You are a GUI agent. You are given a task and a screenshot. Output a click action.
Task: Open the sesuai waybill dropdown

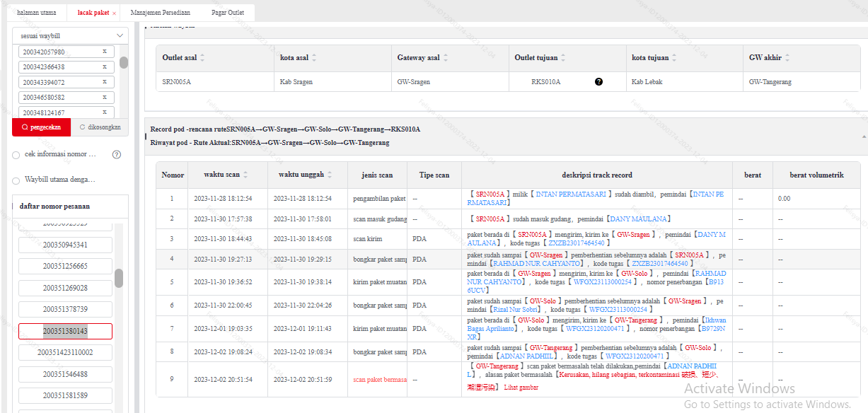[70, 35]
